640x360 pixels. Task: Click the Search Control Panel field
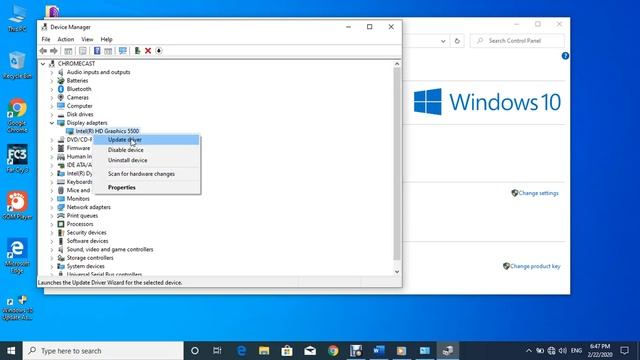517,41
